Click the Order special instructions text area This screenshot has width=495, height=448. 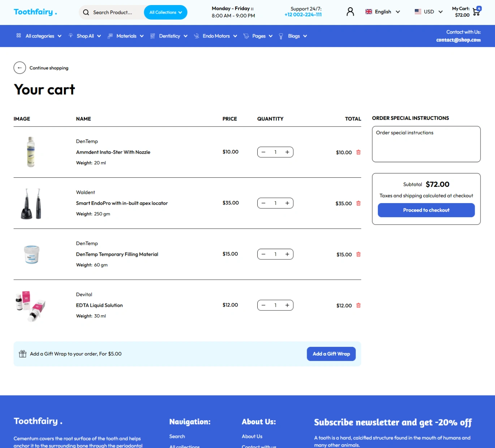point(426,144)
